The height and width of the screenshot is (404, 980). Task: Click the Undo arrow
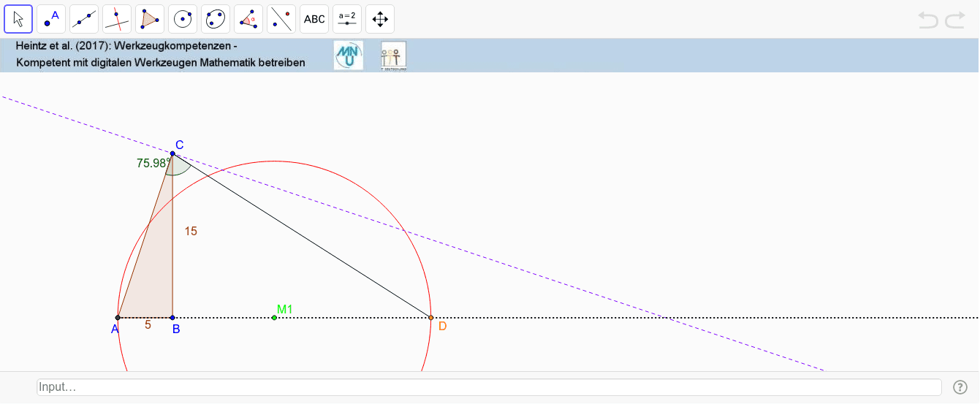pos(928,20)
